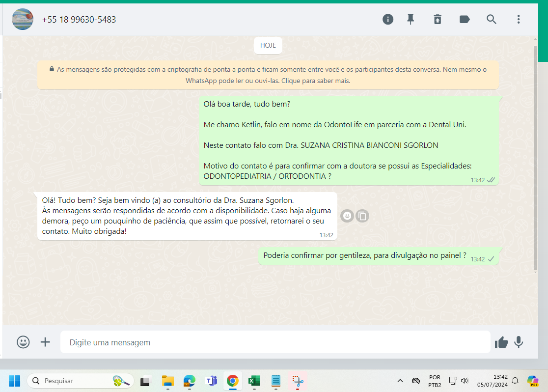Viewport: 548px width, 392px height.
Task: Open network display tray icon
Action: 453,381
